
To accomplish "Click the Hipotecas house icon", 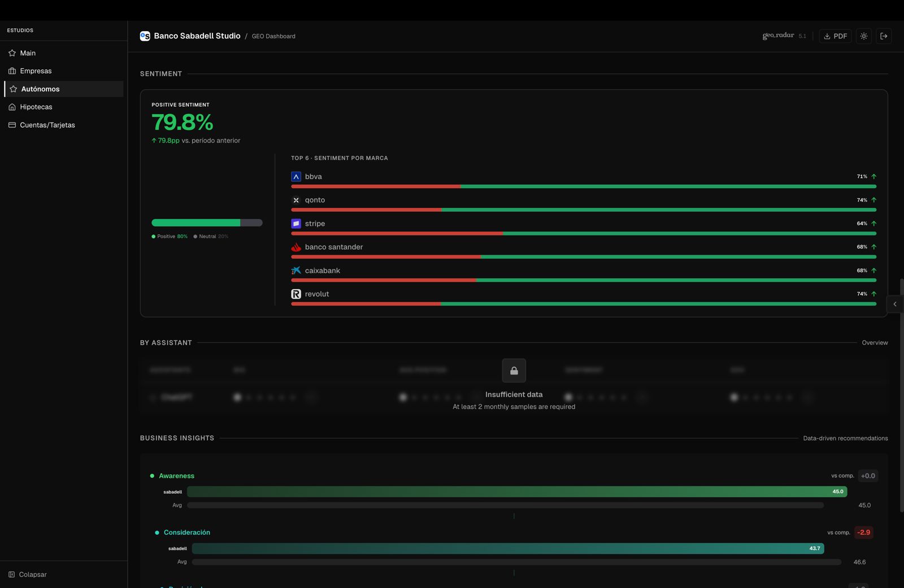I will 12,107.
